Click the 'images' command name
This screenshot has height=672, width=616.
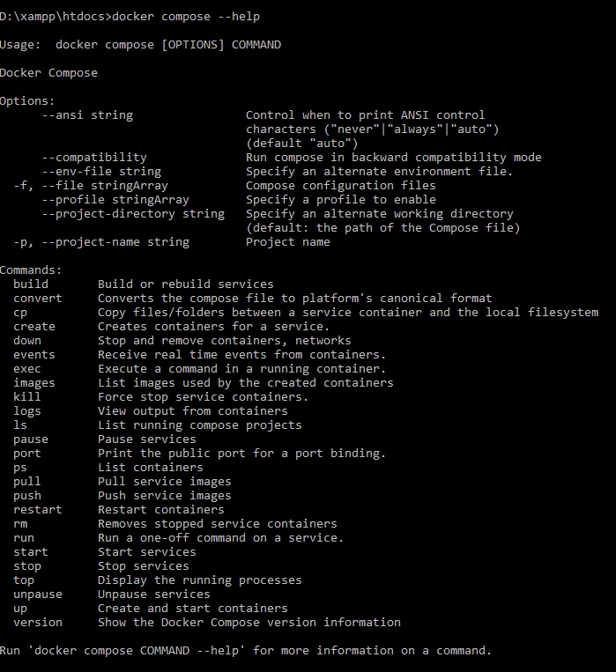34,383
